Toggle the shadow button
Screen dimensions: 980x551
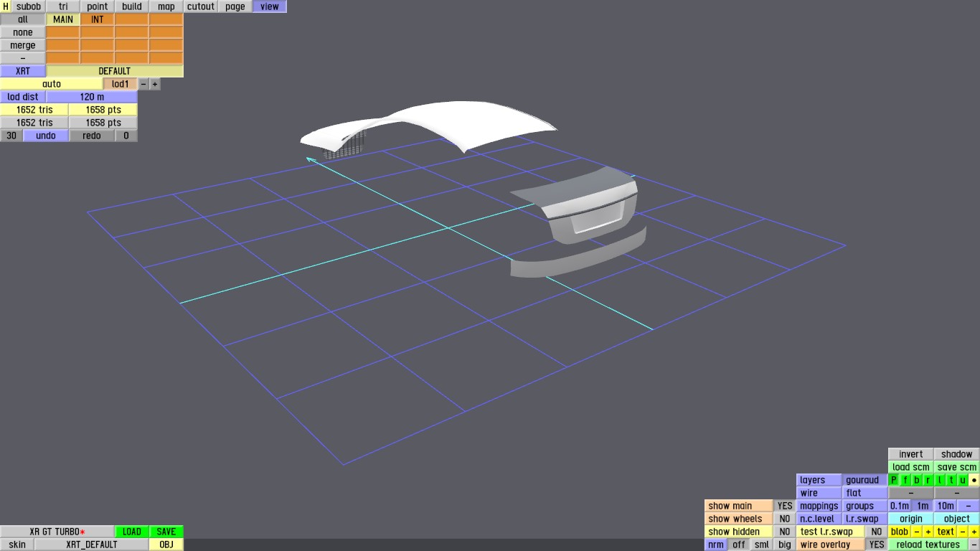957,454
